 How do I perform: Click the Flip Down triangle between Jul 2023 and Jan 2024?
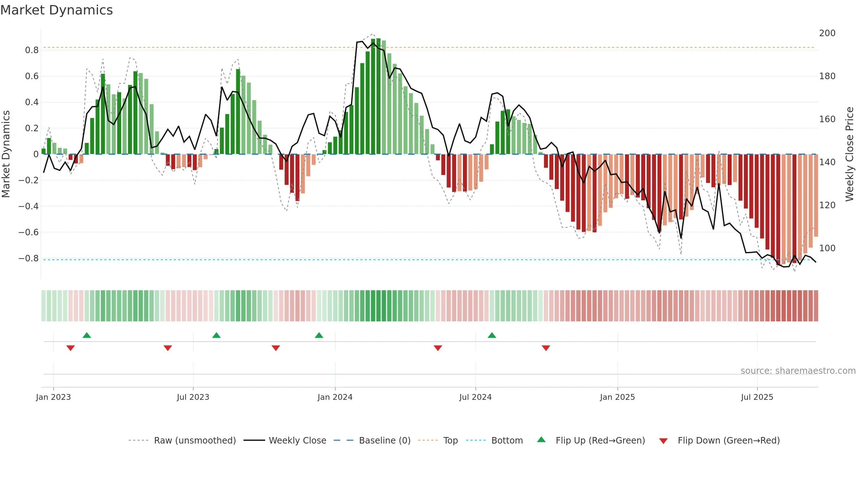tap(276, 348)
